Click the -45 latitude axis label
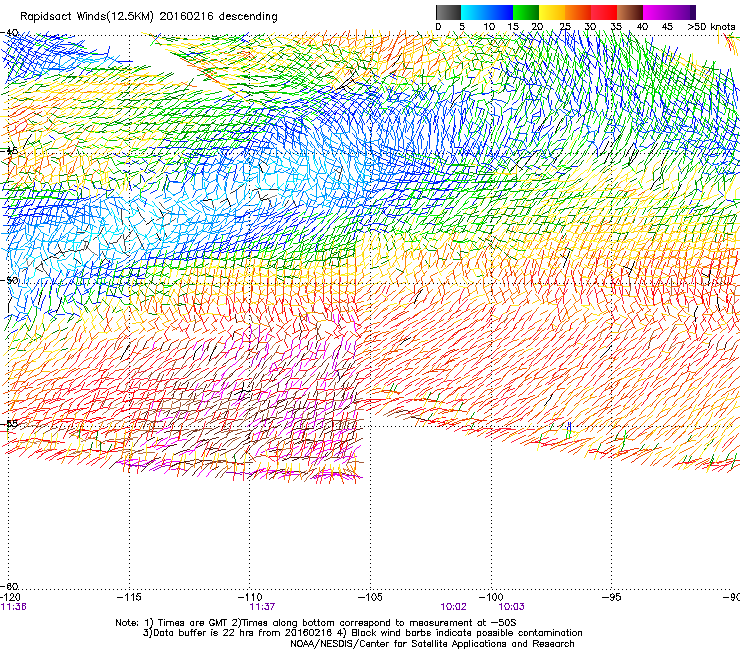This screenshot has height=650, width=740. tap(9, 151)
